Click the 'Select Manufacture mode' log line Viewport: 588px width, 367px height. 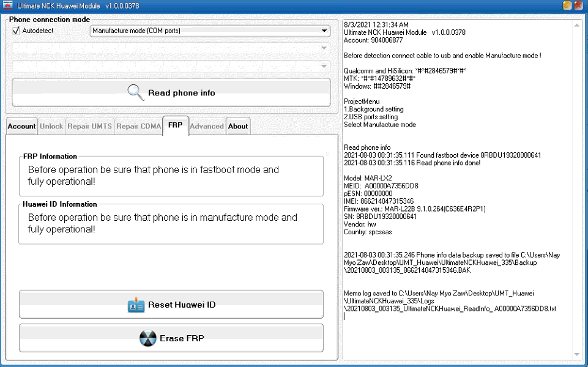pyautogui.click(x=380, y=125)
